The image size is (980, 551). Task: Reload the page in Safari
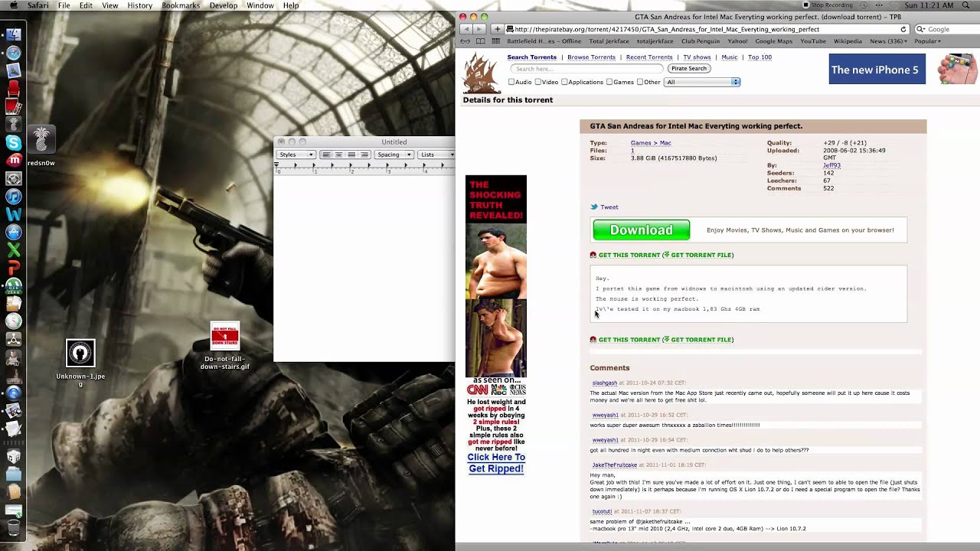pyautogui.click(x=903, y=29)
